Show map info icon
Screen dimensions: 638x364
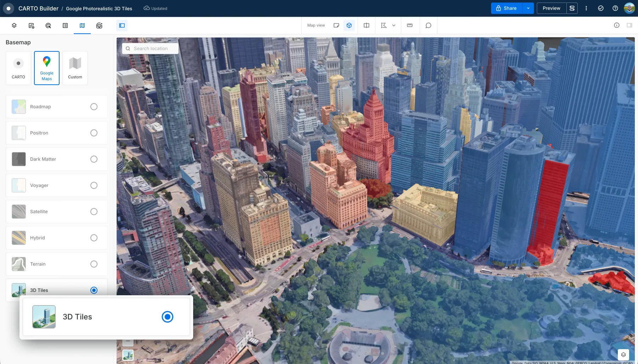tap(617, 25)
